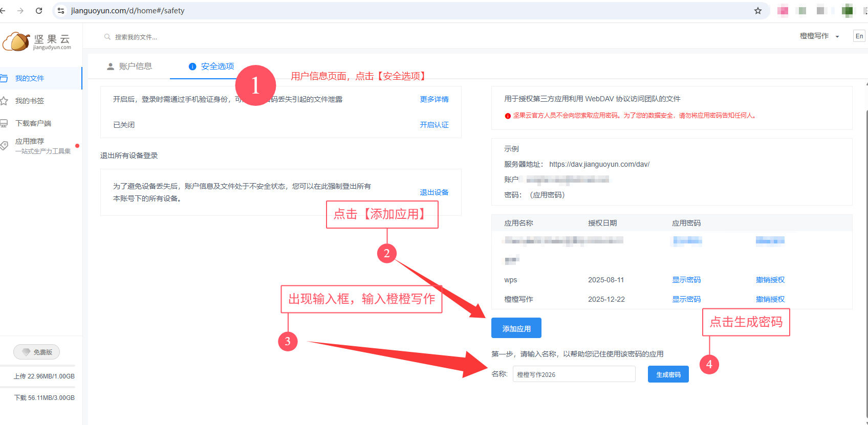Click the 应用名称 column header
868x425 pixels.
[518, 223]
